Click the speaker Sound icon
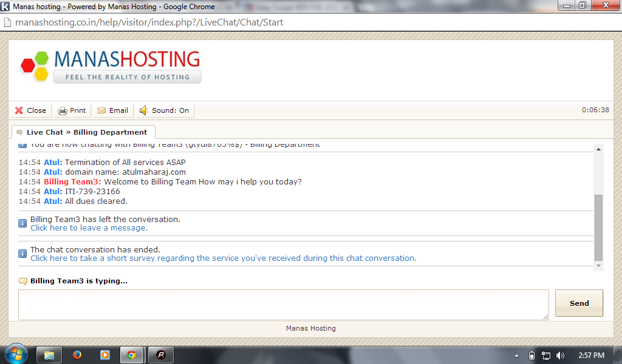The width and height of the screenshot is (622, 364). pos(143,110)
